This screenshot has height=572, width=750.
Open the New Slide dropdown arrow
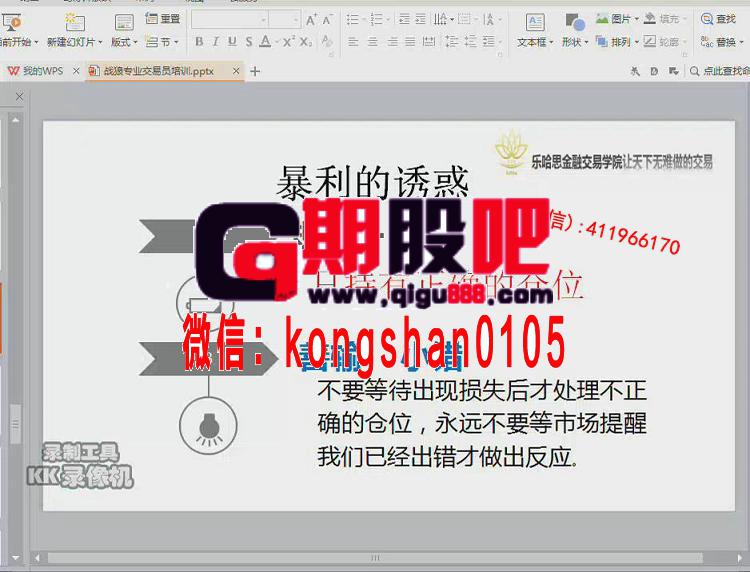100,43
